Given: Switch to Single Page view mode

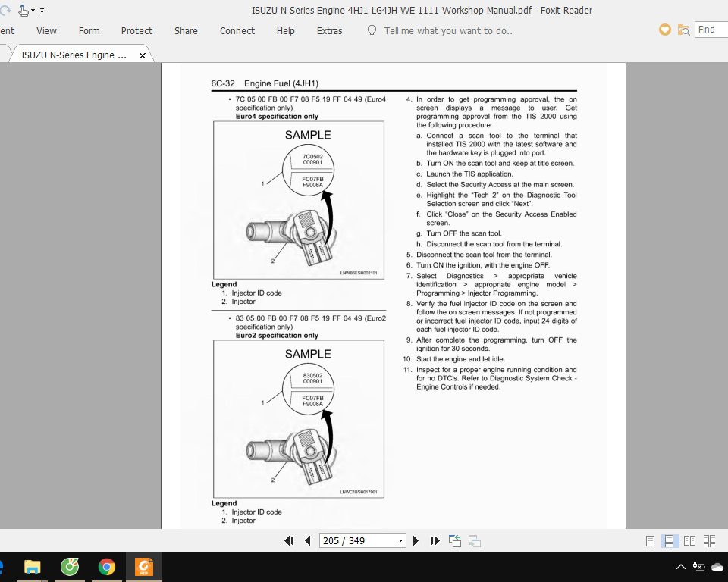Looking at the screenshot, I should pos(650,540).
